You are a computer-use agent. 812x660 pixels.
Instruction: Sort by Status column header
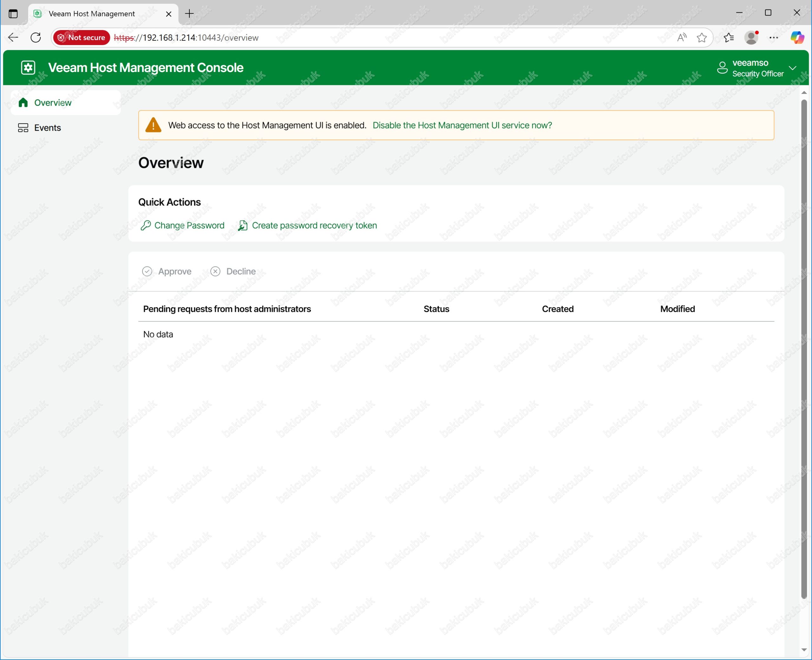(x=436, y=309)
